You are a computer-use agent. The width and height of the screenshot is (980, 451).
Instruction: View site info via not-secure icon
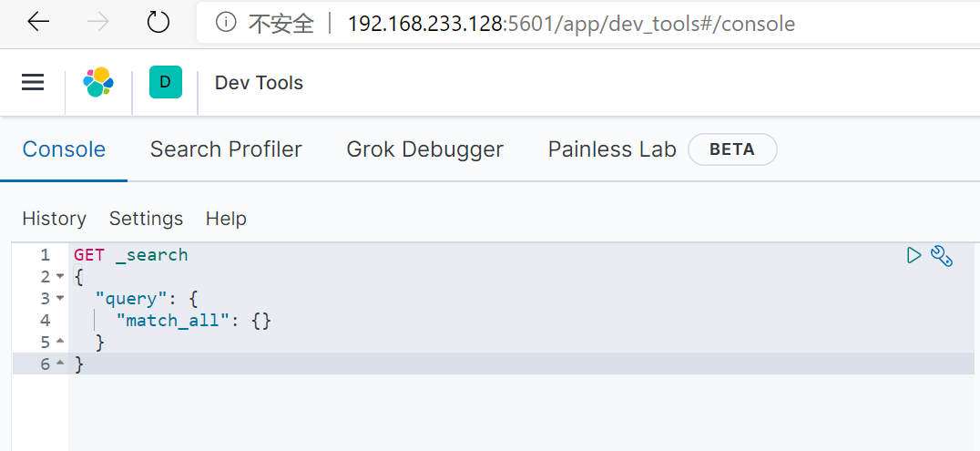coord(226,23)
